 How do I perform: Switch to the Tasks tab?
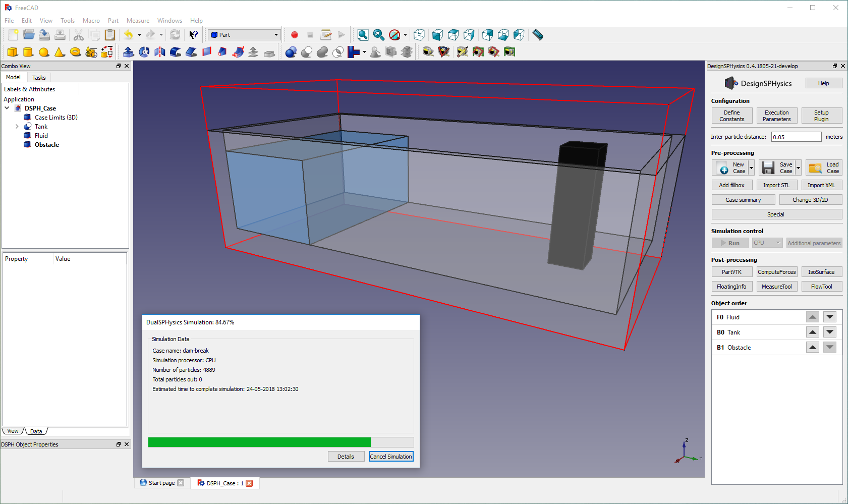39,78
